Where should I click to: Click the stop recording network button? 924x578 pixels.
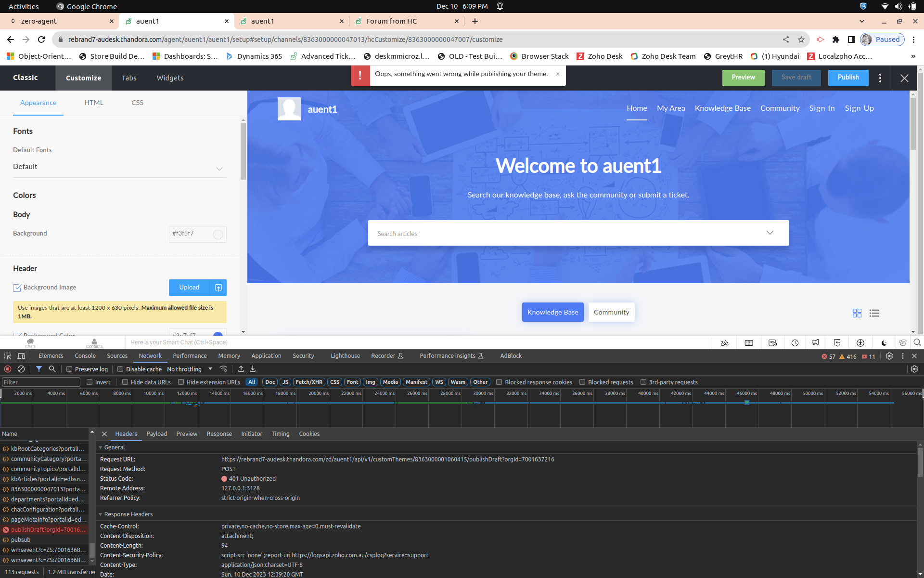(x=8, y=369)
